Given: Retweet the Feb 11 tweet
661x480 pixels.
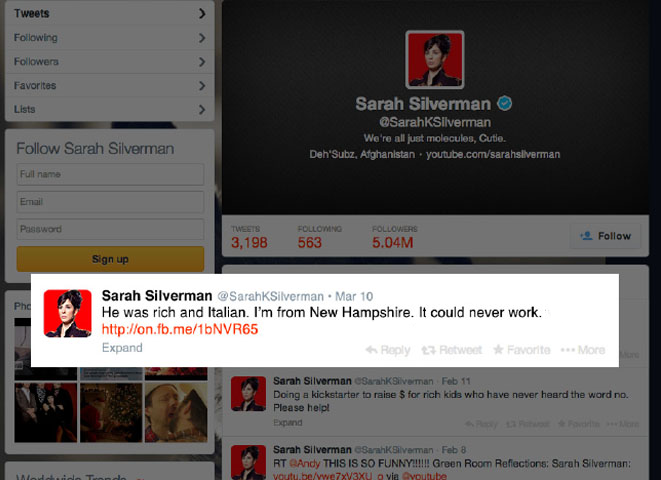Looking at the screenshot, I should (x=527, y=424).
